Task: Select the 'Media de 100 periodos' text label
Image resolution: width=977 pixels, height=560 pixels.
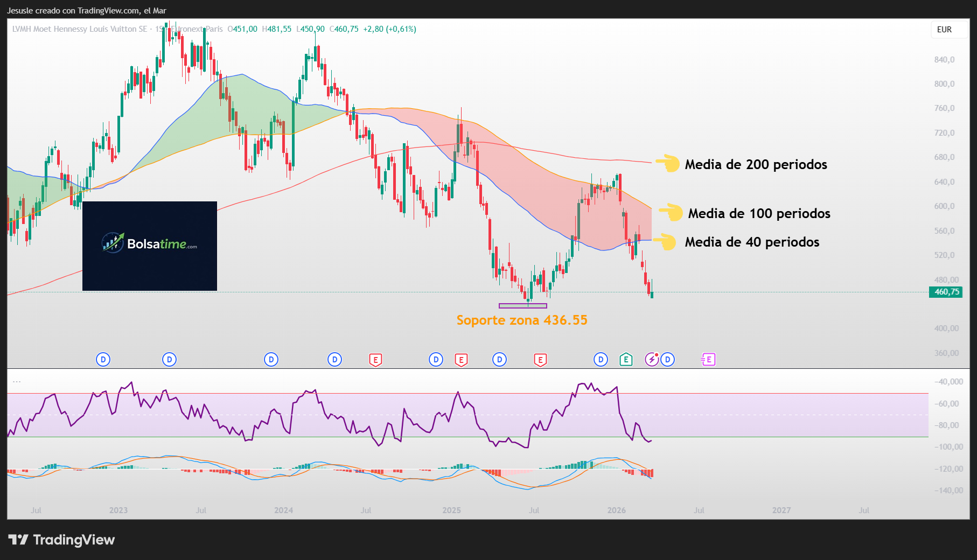Action: (759, 214)
